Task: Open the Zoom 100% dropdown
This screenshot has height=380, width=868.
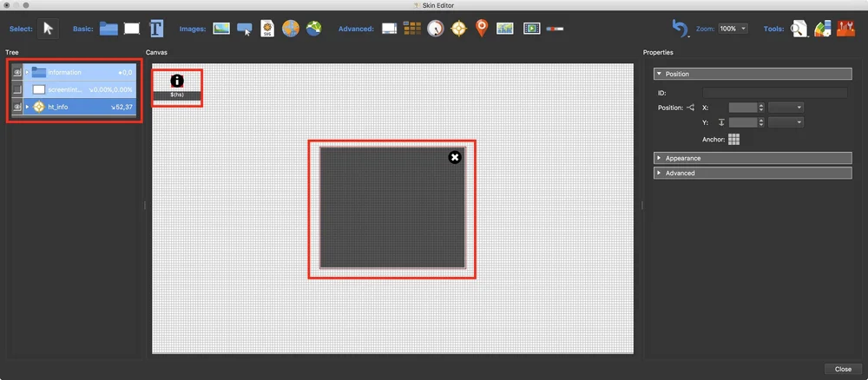Action: click(733, 29)
